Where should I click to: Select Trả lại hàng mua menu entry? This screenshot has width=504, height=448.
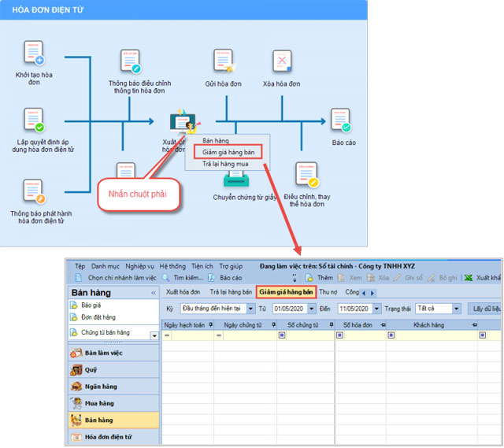(224, 163)
